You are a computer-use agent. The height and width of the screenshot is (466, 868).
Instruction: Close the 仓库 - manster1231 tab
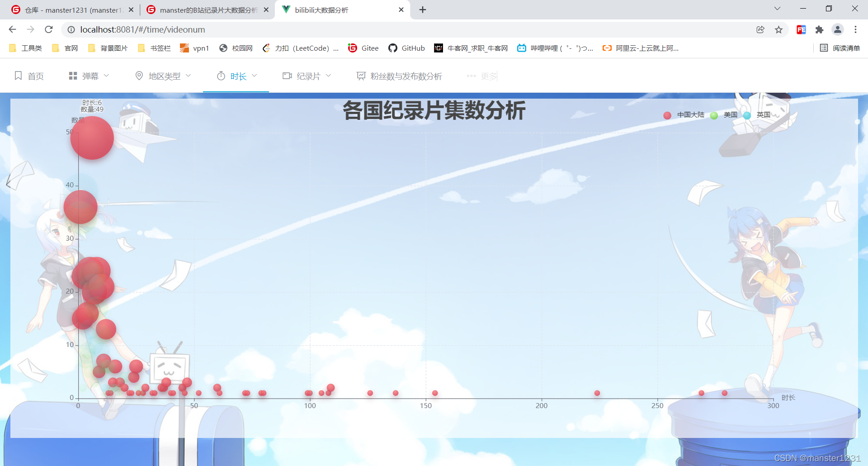click(x=131, y=10)
